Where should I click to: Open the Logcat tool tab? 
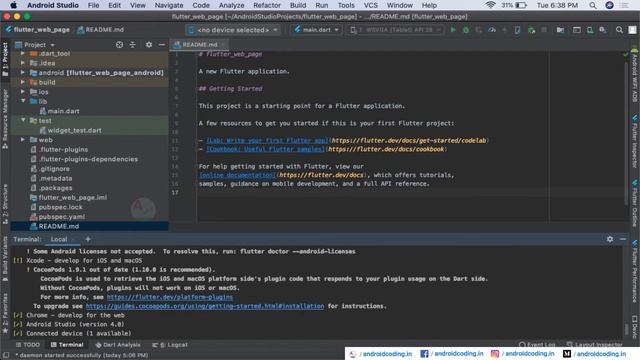coord(170,345)
